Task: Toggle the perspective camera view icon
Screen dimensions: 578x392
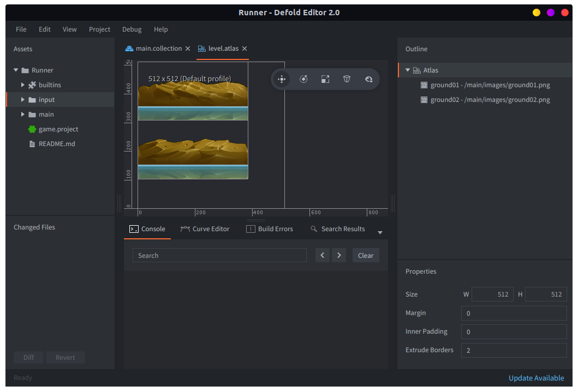Action: (x=347, y=79)
